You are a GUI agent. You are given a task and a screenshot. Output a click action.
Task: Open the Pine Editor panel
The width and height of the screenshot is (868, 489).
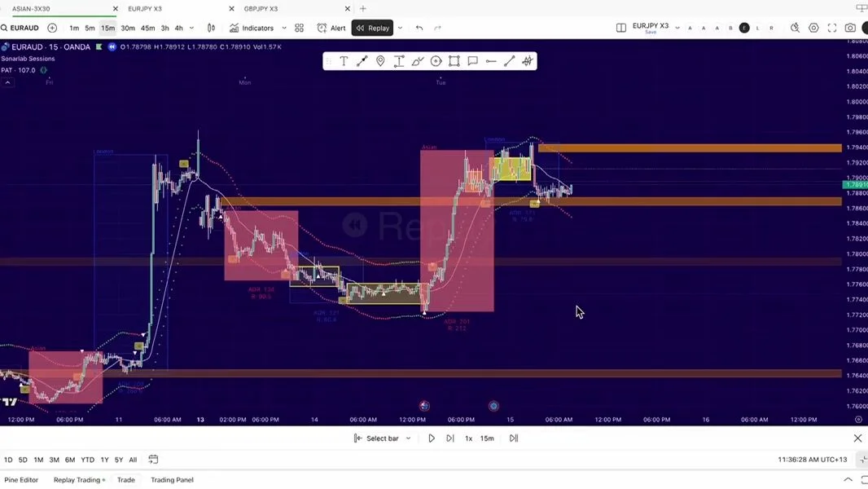click(21, 479)
